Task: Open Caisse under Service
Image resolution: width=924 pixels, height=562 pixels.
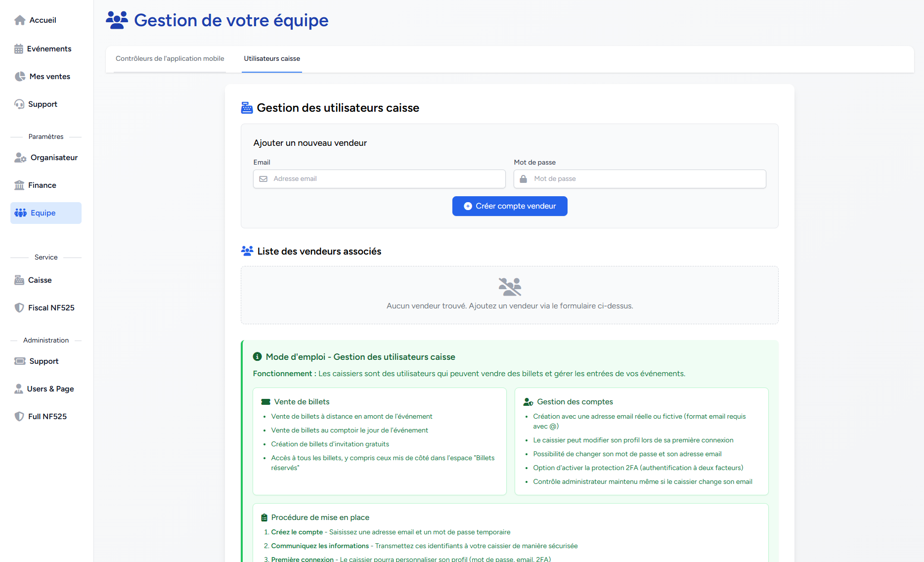Action: click(46, 280)
